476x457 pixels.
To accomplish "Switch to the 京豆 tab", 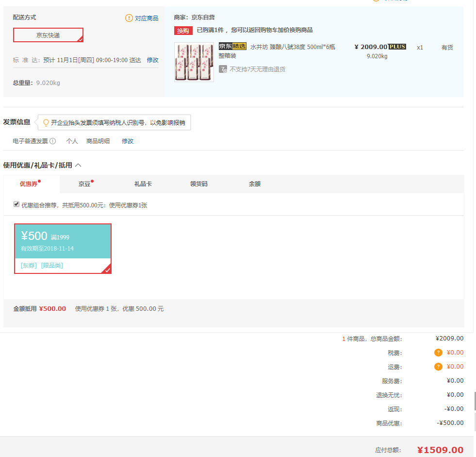I will click(85, 184).
